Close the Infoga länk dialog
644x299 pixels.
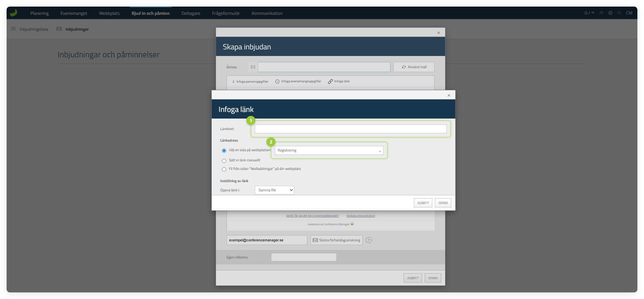(x=449, y=95)
